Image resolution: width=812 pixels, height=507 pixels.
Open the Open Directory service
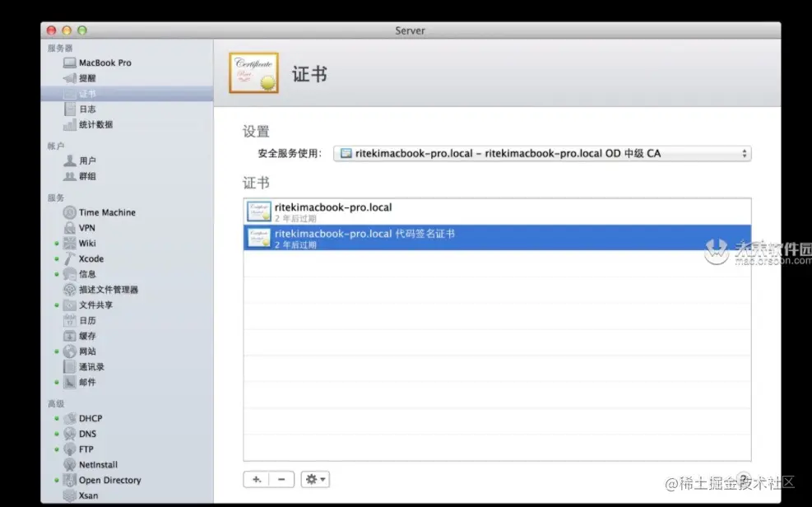coord(102,480)
